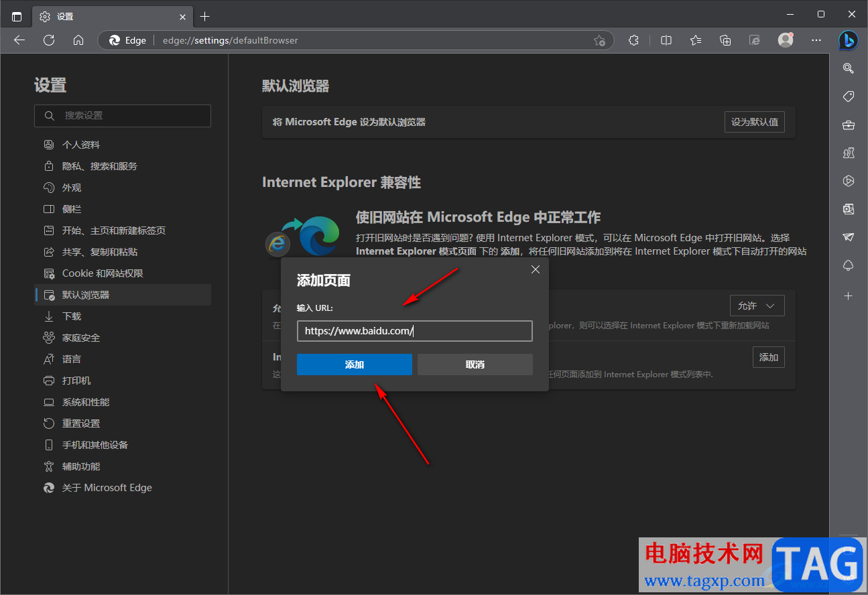The width and height of the screenshot is (868, 595).
Task: Click the home icon
Action: (78, 40)
